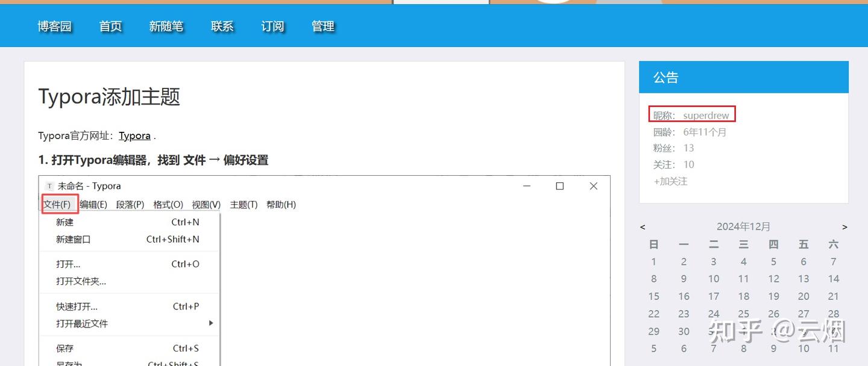868x366 pixels.
Task: Select the 格式(O) menu
Action: pyautogui.click(x=168, y=204)
